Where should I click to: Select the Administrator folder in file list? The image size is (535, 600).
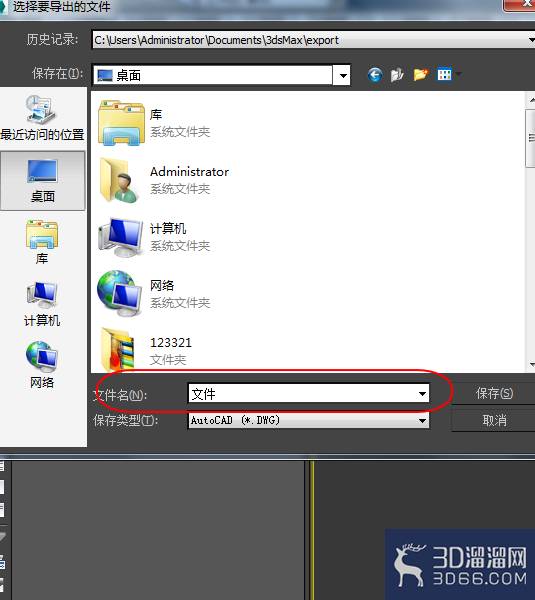click(163, 180)
